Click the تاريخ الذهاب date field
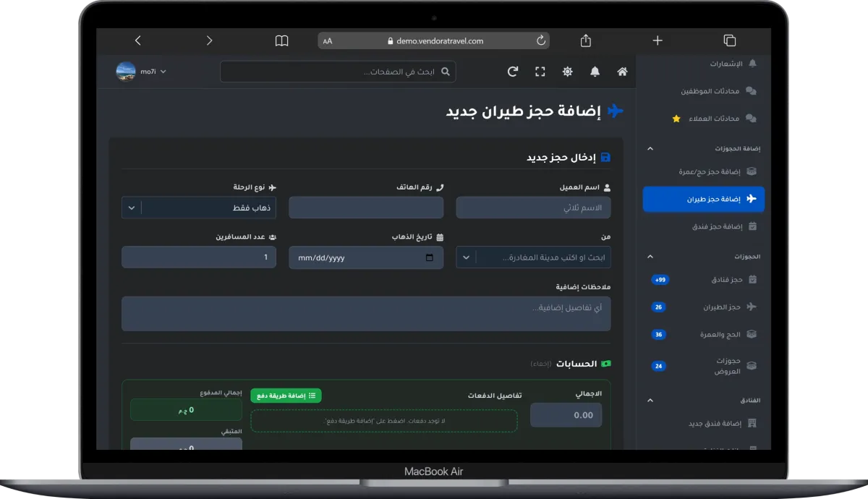This screenshot has width=868, height=499. [366, 257]
